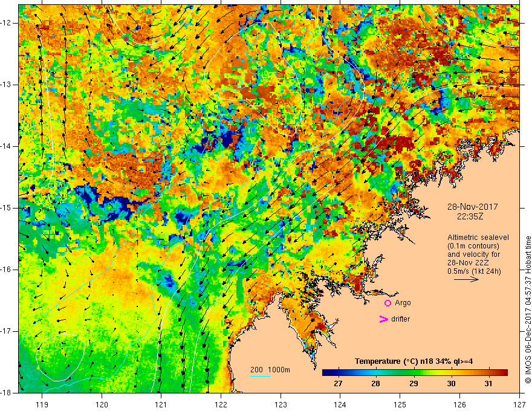Click the 'and velocity for' caption line

click(x=473, y=254)
